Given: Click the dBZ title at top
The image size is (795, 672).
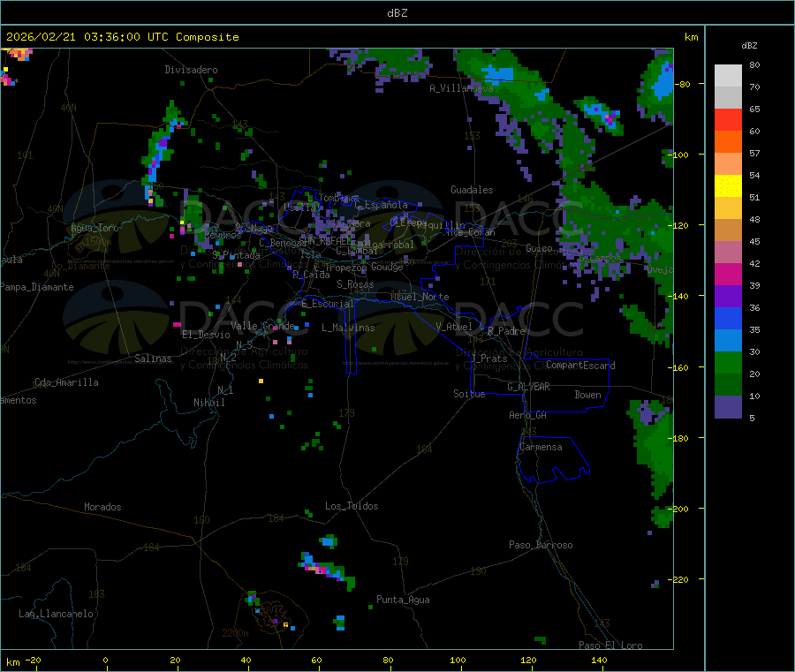Looking at the screenshot, I should [397, 13].
